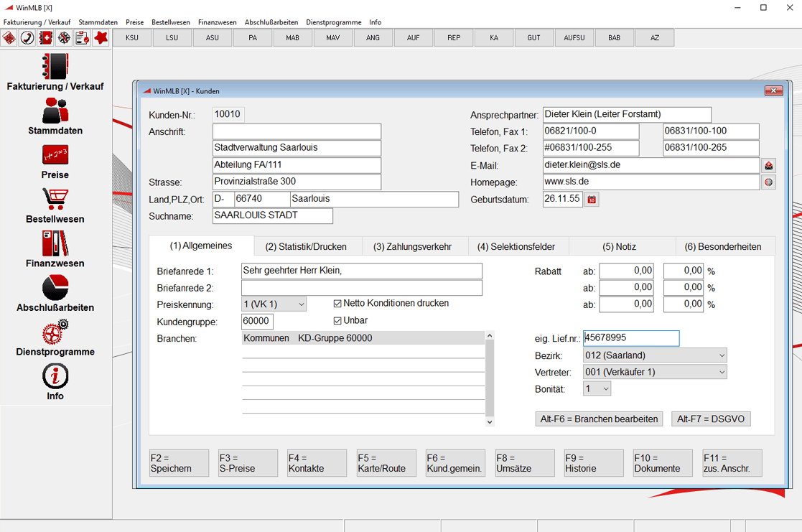Open the Fakturierung / Verkauf menu

click(x=37, y=22)
